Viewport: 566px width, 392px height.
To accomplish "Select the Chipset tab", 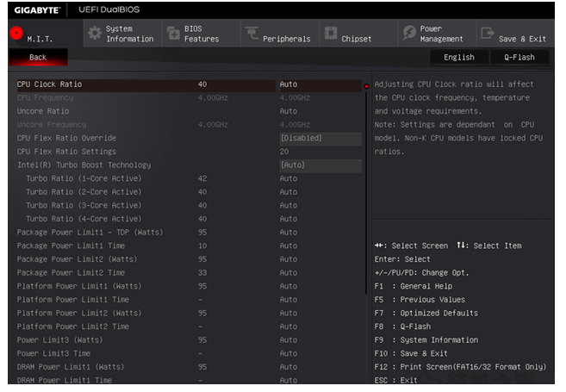I will click(x=358, y=34).
